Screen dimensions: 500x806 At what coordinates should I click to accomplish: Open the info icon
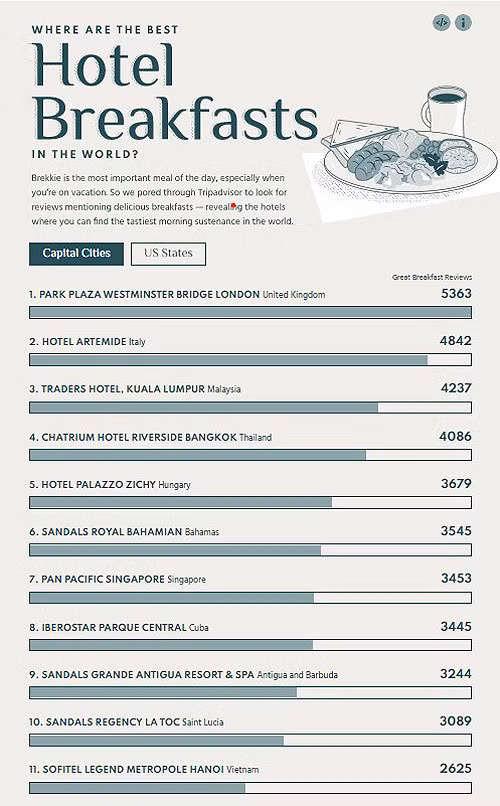coord(463,23)
